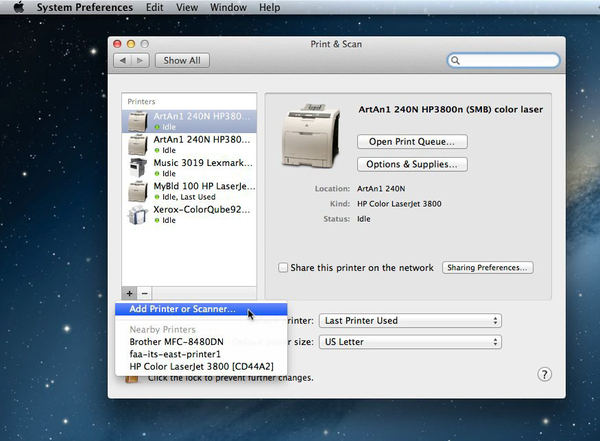Viewport: 600px width, 441px height.
Task: Click the search magnifier icon
Action: click(455, 60)
